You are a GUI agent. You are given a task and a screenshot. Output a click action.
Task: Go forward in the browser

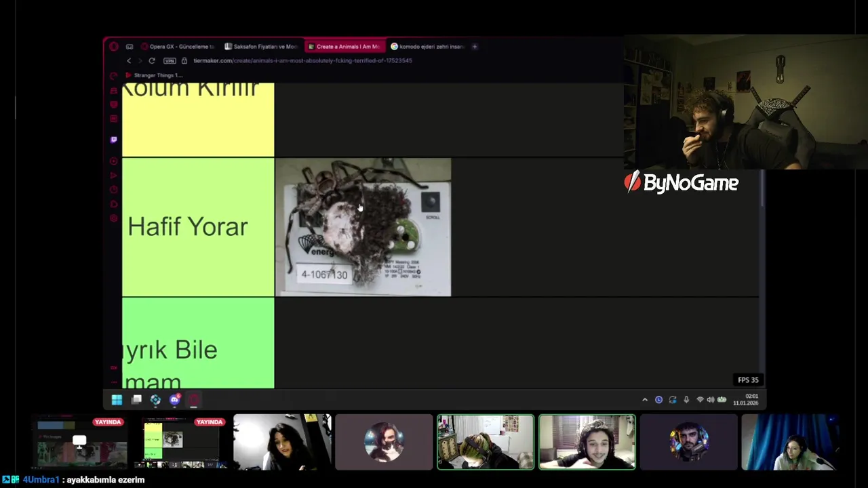pos(140,61)
